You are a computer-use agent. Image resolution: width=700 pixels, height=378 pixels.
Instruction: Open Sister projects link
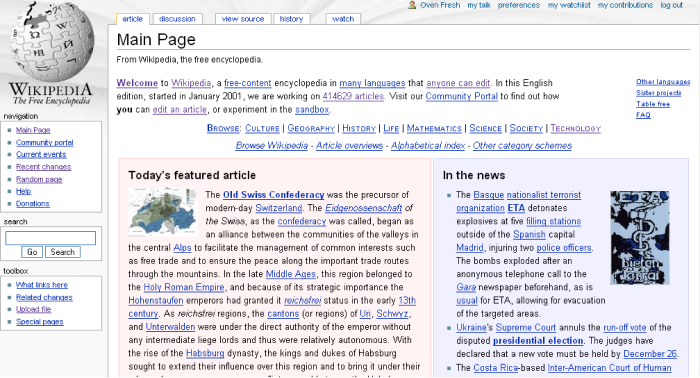coord(658,93)
